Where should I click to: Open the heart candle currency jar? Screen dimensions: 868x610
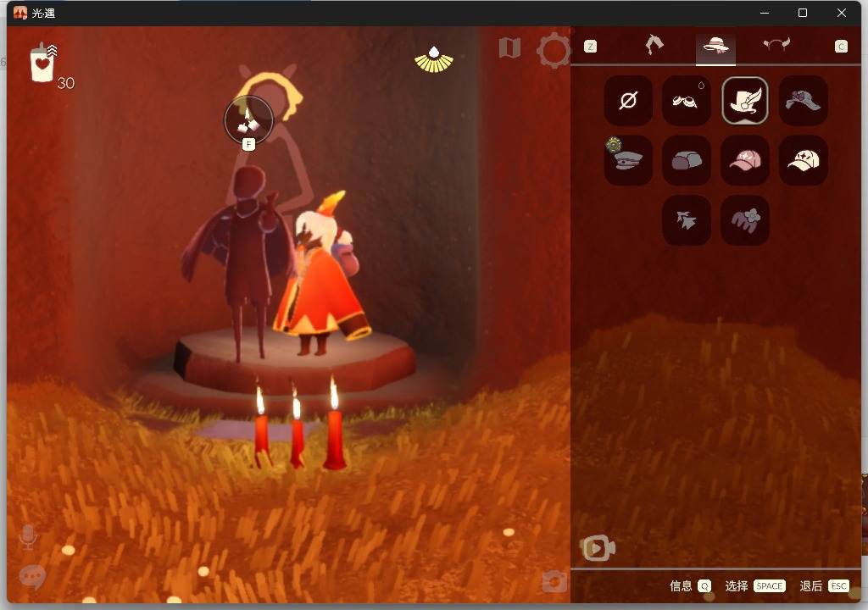43,63
